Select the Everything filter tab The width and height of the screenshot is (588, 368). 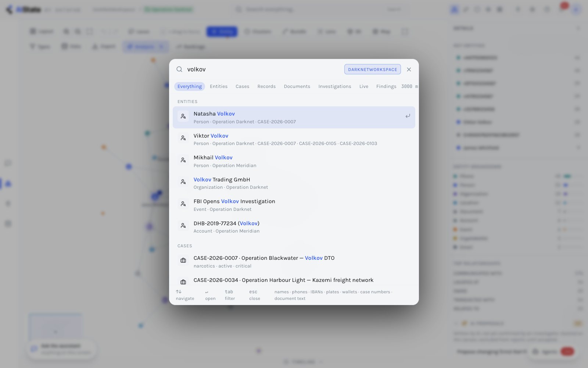tap(190, 86)
